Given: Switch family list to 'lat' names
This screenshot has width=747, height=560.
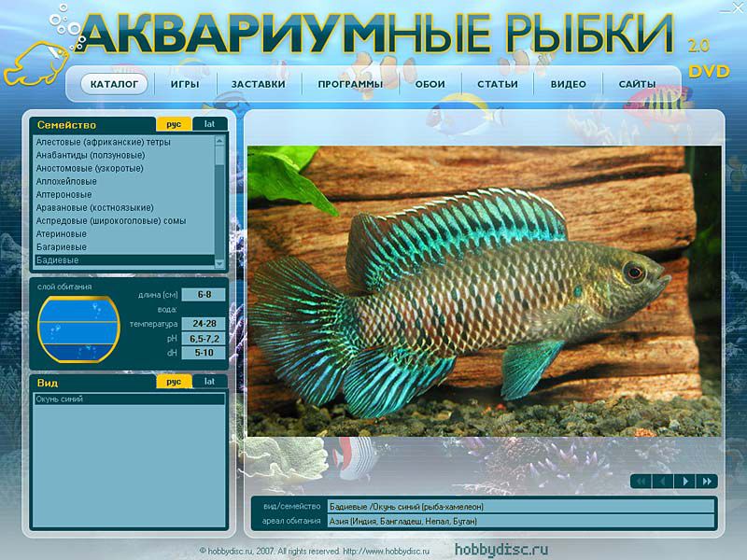Looking at the screenshot, I should pos(209,124).
